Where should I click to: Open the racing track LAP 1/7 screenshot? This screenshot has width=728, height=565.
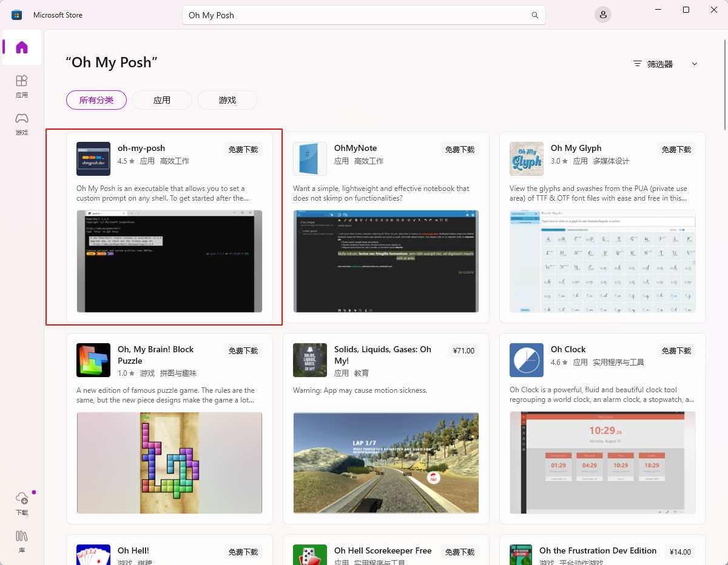(386, 463)
